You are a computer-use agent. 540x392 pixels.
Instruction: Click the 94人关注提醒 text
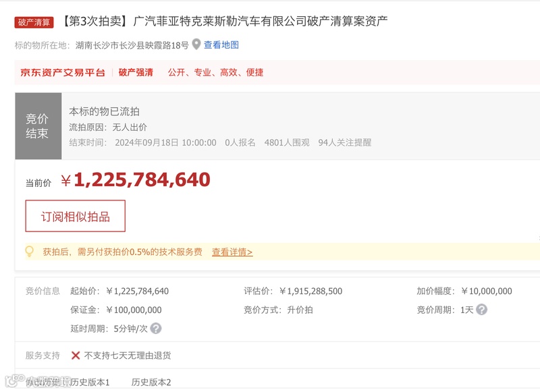345,142
